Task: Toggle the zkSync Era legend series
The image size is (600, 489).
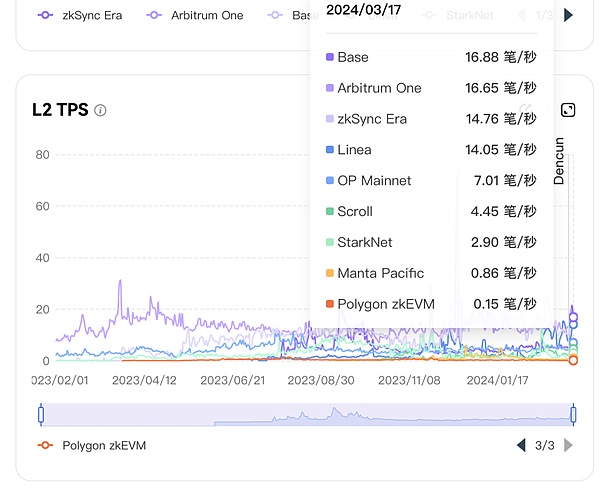Action: point(79,16)
